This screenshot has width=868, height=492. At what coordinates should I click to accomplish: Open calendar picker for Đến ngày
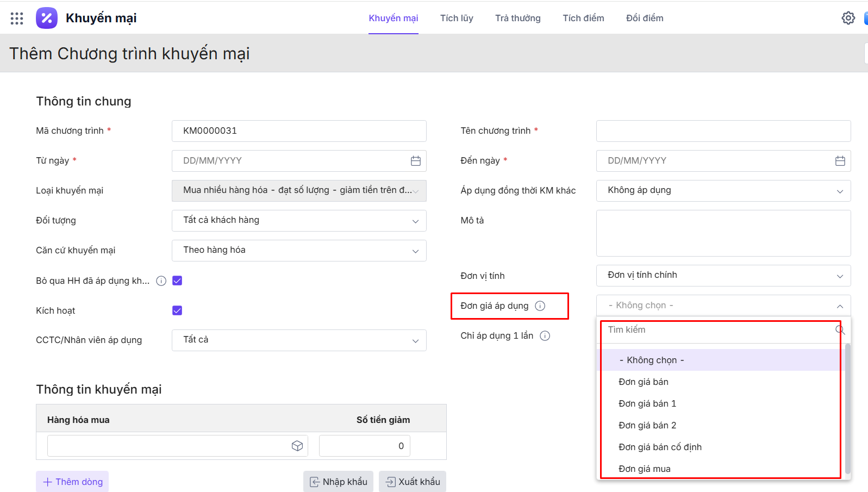840,161
